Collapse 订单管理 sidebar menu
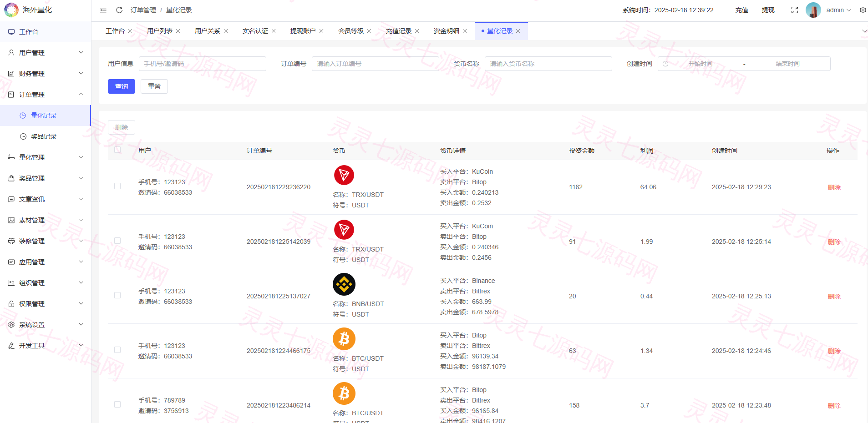The height and width of the screenshot is (423, 868). point(46,95)
